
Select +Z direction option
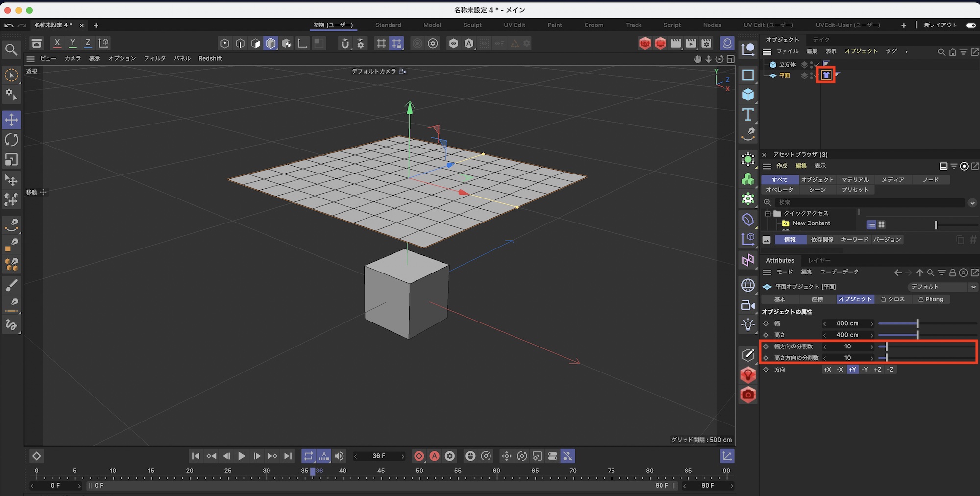pyautogui.click(x=877, y=370)
